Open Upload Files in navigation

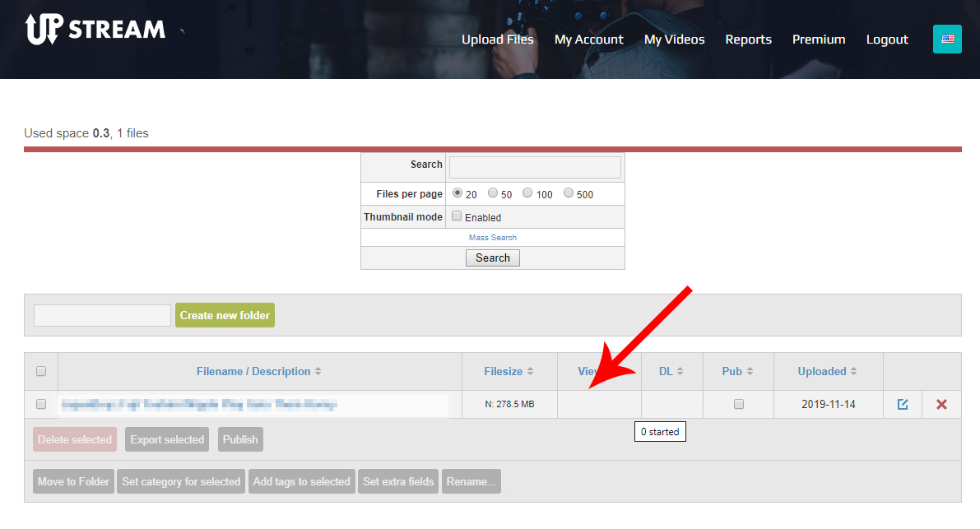coord(497,39)
